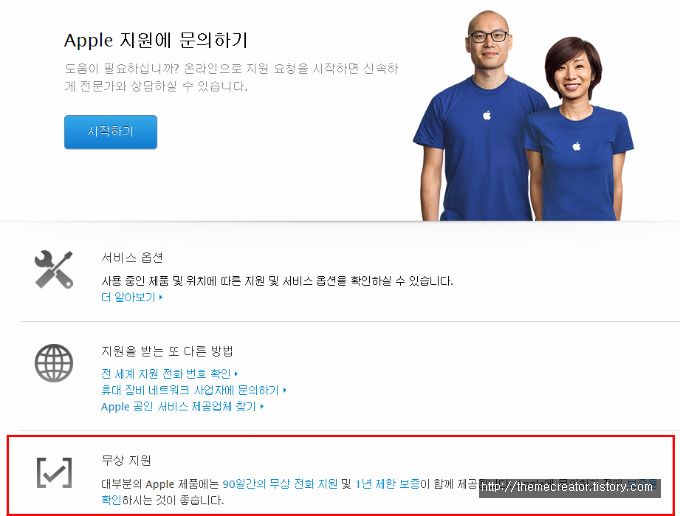Screen dimensions: 680x516
Task: Click the 지원을 받는 또 다른 방법 title
Action: pyautogui.click(x=167, y=351)
